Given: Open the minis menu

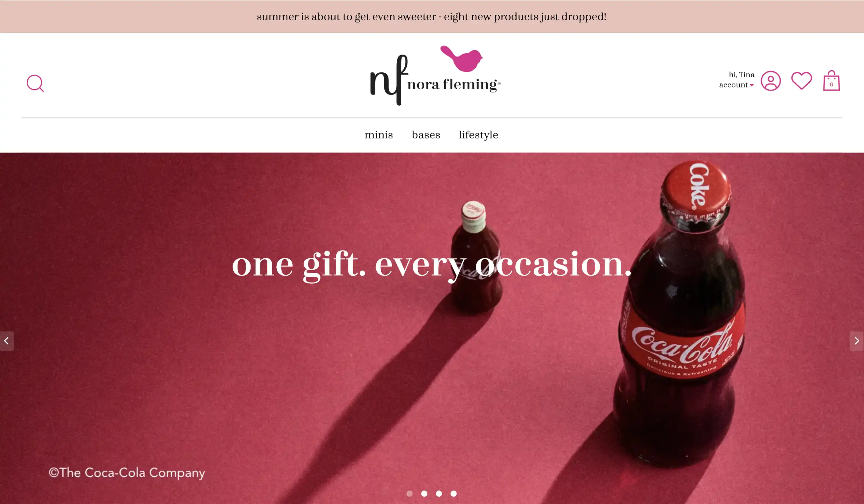Looking at the screenshot, I should [x=379, y=135].
